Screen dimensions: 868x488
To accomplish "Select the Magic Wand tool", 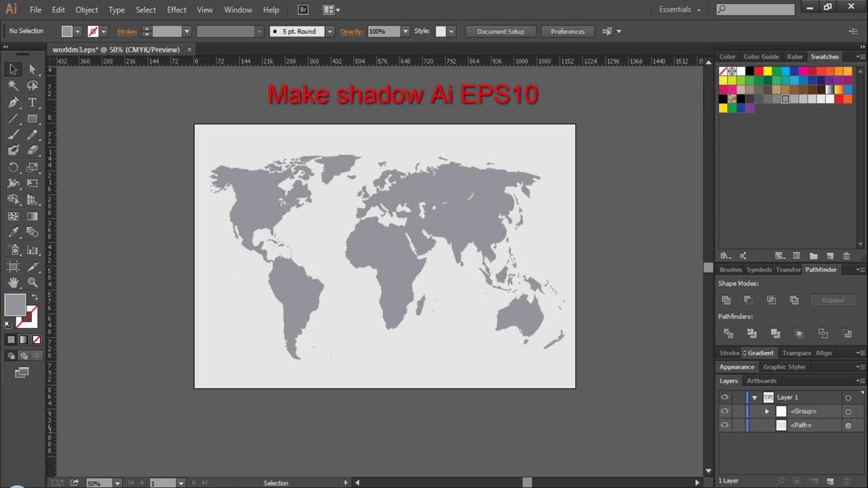I will tap(13, 85).
